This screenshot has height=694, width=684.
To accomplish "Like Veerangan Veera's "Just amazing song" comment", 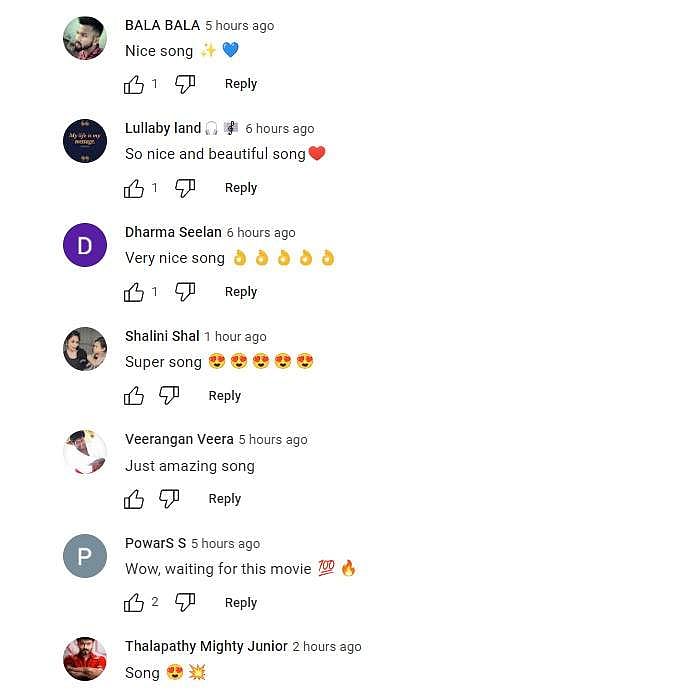I will [x=134, y=500].
